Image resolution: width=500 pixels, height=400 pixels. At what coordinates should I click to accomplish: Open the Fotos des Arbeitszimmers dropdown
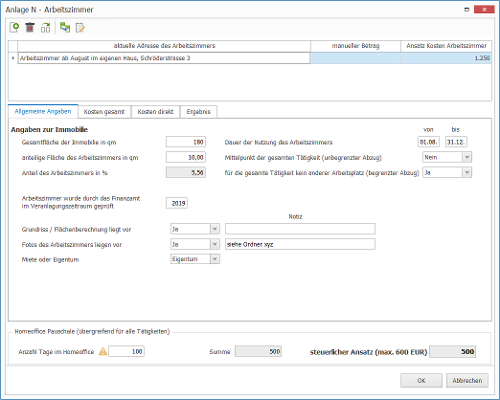[x=215, y=244]
